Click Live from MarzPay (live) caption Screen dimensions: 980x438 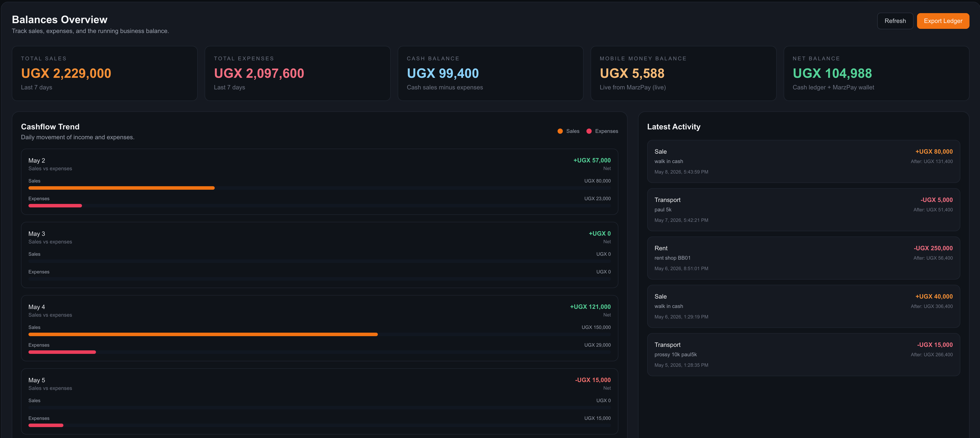(x=632, y=87)
